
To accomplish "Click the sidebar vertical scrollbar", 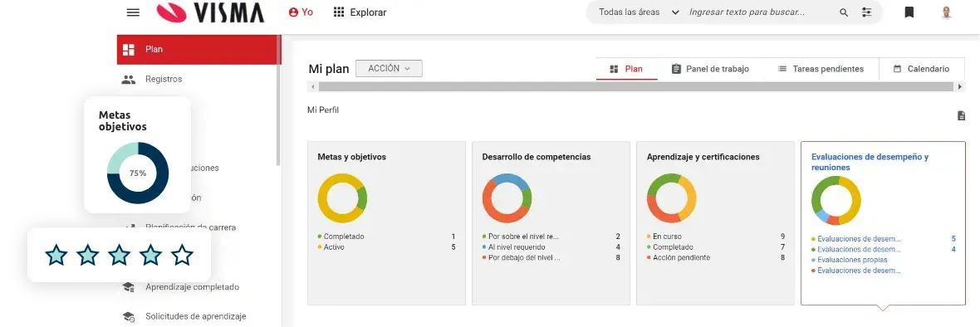I will pos(279,100).
